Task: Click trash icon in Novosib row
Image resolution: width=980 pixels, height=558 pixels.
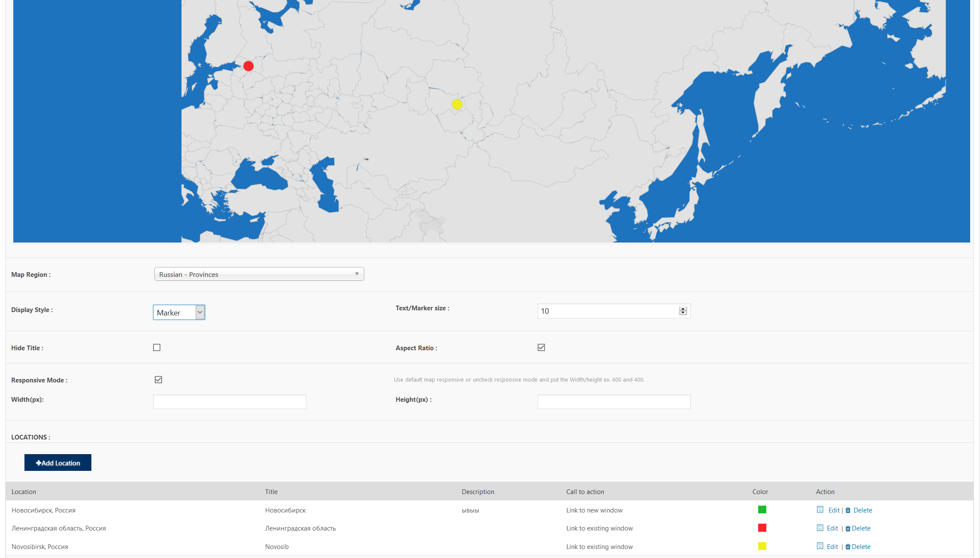Action: click(848, 547)
